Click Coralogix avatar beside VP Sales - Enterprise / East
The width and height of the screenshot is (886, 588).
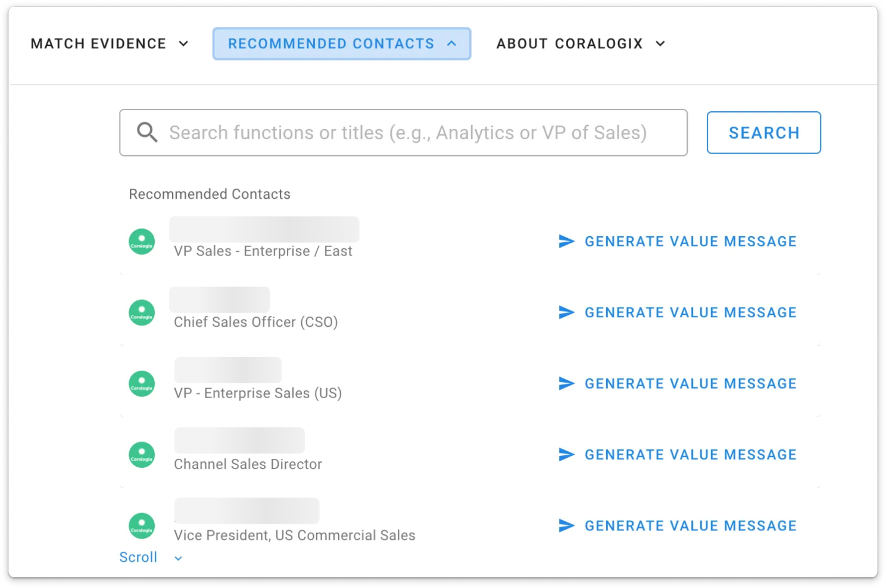142,242
